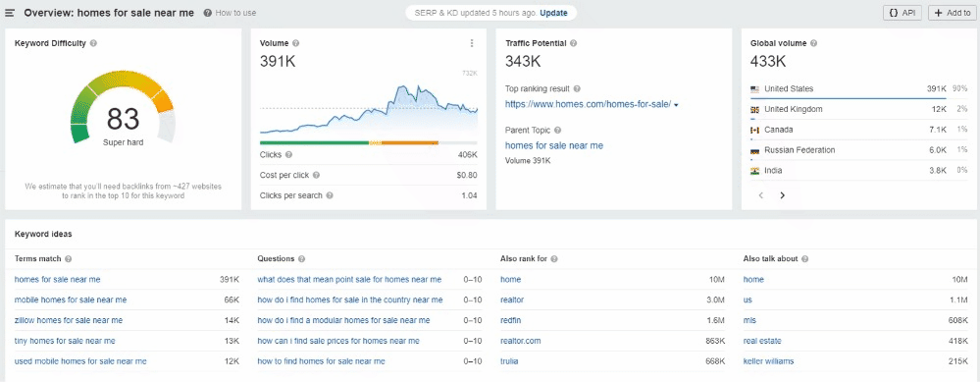This screenshot has width=980, height=382.
Task: Click the Parent Topic help icon
Action: (x=557, y=131)
